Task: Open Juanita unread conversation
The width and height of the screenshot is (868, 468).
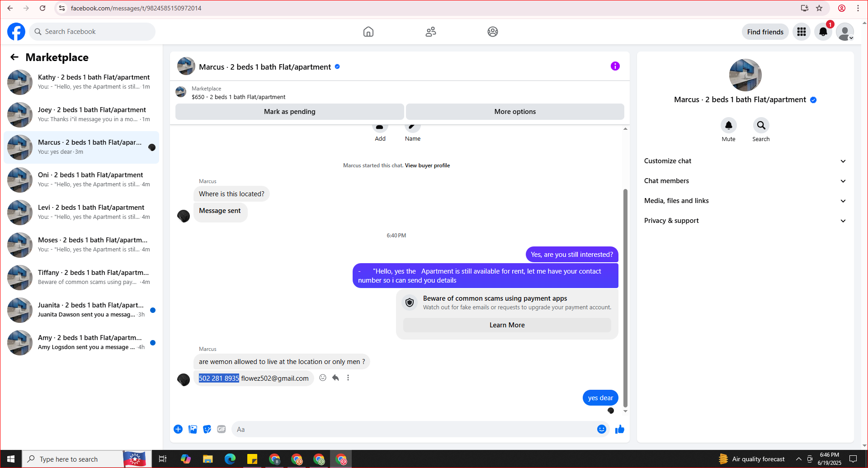Action: coord(81,310)
